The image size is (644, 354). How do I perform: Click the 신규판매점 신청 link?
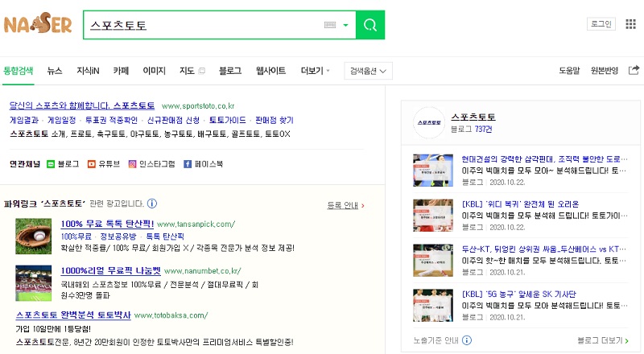point(173,120)
